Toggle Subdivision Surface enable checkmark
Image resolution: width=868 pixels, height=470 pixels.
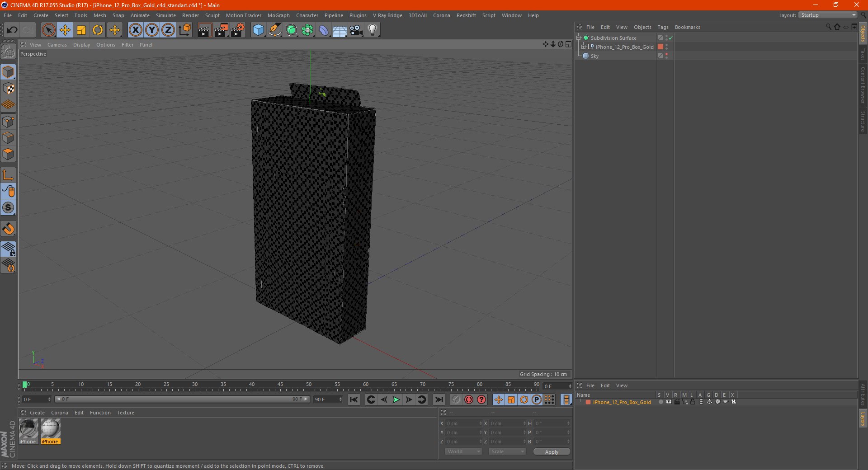pyautogui.click(x=671, y=38)
